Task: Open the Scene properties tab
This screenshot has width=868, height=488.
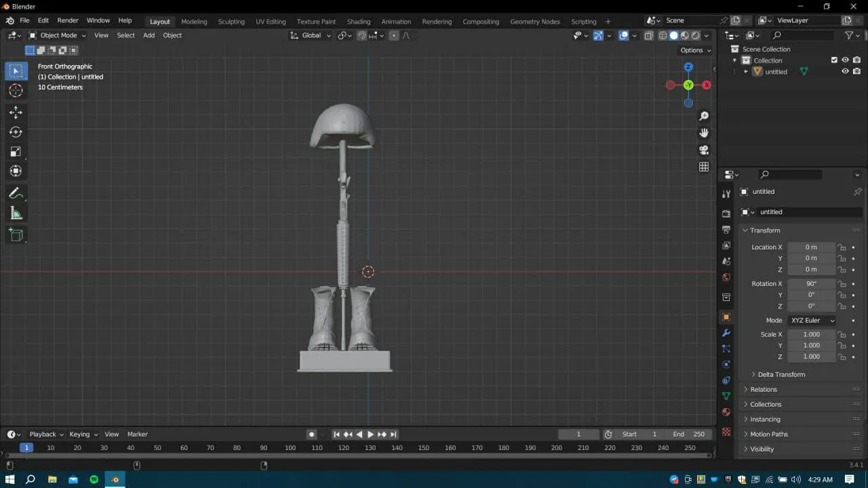Action: click(x=726, y=261)
